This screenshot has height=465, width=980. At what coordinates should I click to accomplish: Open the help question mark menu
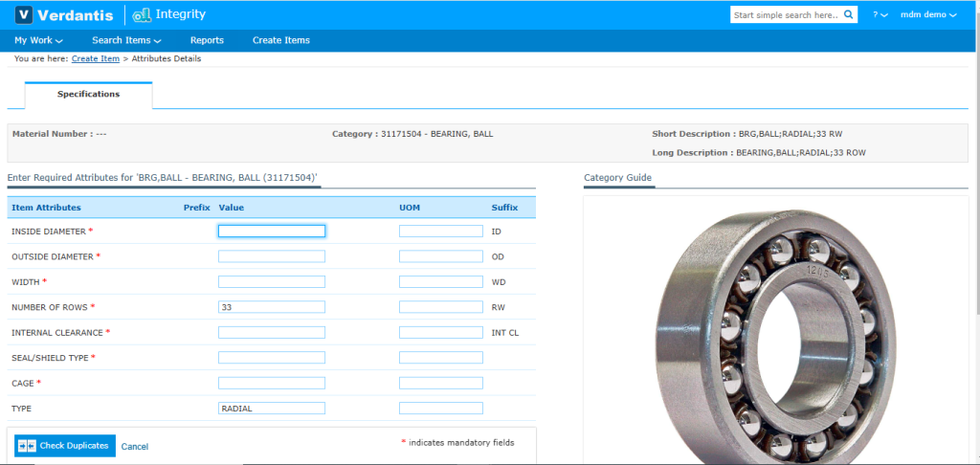[x=880, y=15]
